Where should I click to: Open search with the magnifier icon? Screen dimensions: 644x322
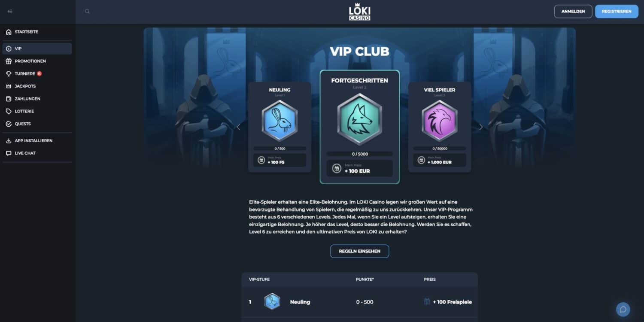(x=87, y=12)
